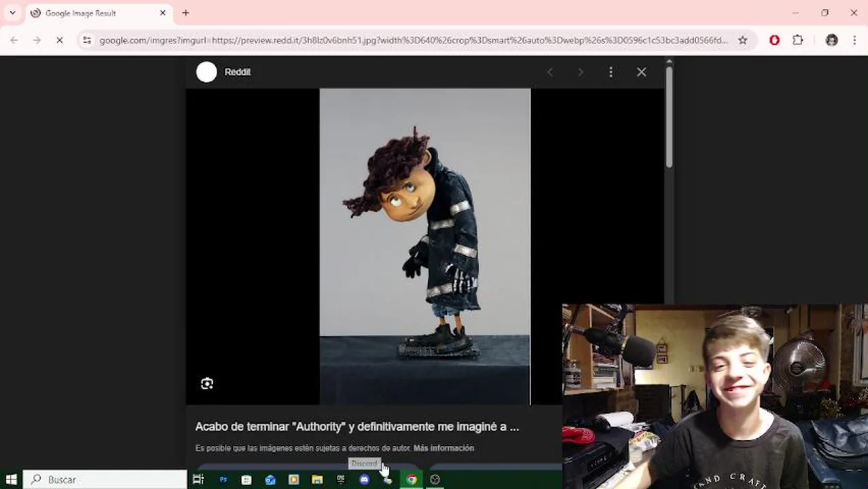
Task: Open the Extensions puzzle menu
Action: pos(798,41)
